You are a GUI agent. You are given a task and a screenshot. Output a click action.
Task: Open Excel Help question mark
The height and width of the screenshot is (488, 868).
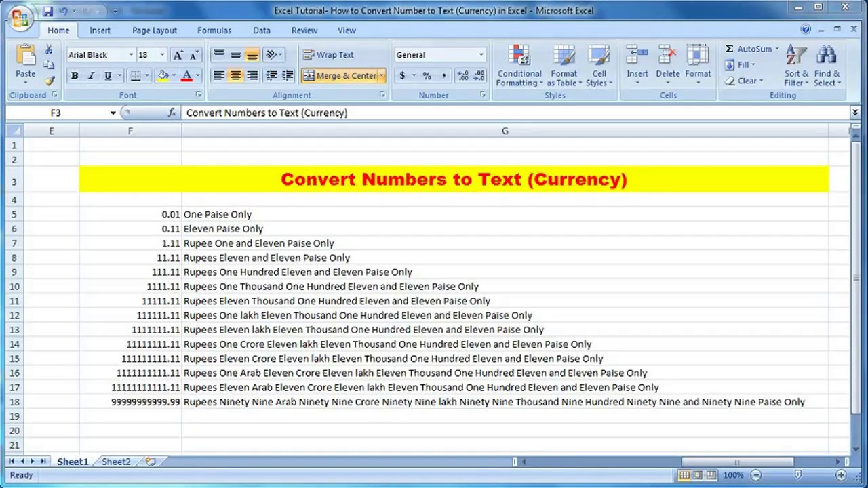[x=806, y=30]
